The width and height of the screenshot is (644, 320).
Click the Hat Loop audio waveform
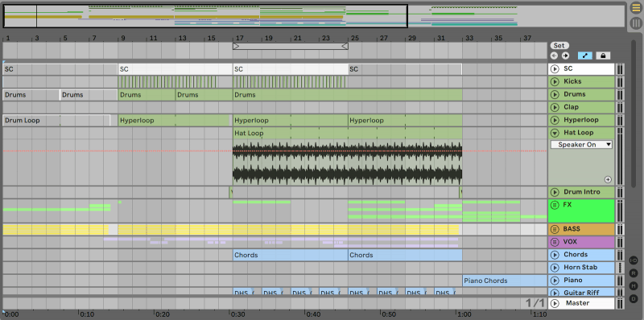click(x=348, y=162)
